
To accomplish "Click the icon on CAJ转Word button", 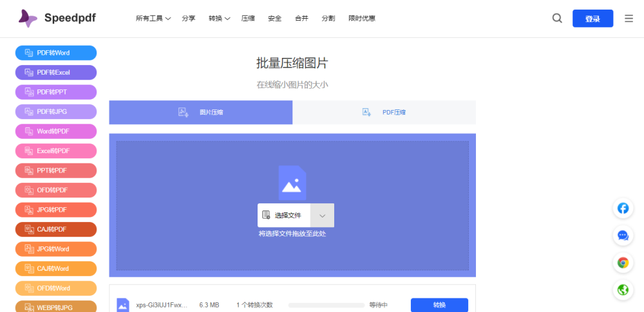I will click(29, 268).
